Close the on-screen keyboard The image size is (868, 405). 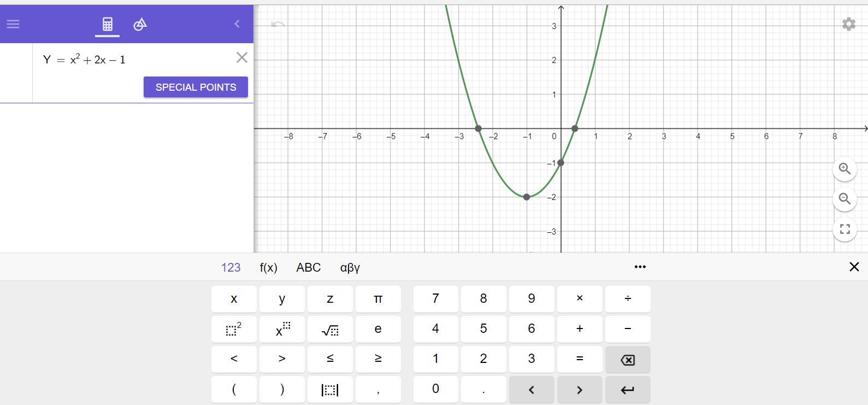(854, 267)
